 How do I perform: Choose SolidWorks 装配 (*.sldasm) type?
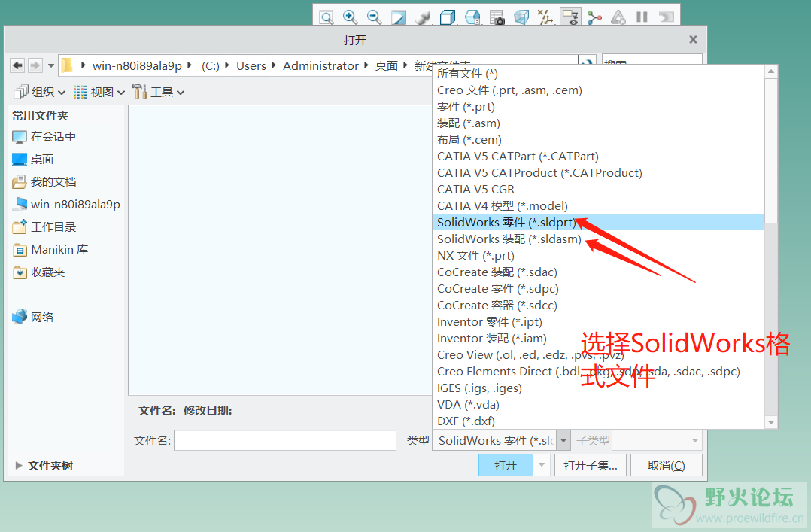pyautogui.click(x=598, y=239)
